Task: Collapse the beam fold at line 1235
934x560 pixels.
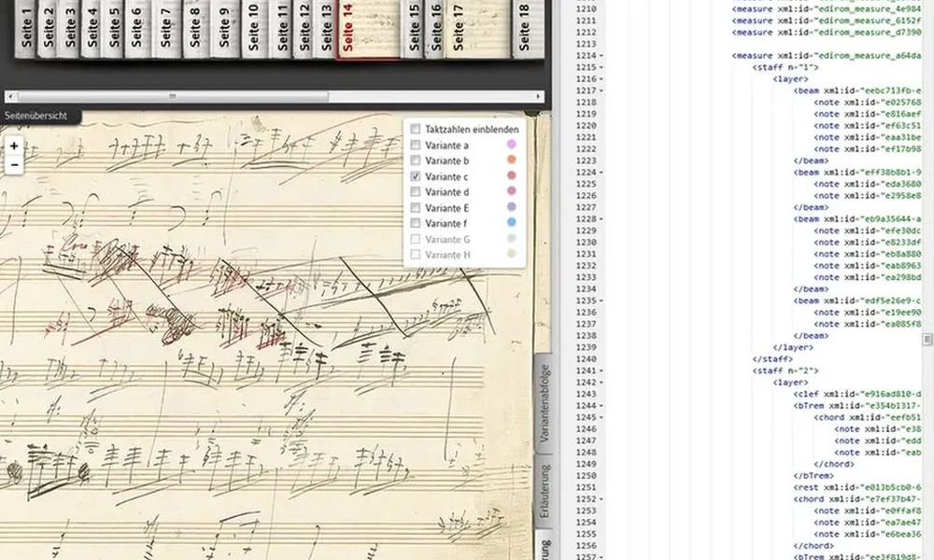Action: [x=601, y=301]
